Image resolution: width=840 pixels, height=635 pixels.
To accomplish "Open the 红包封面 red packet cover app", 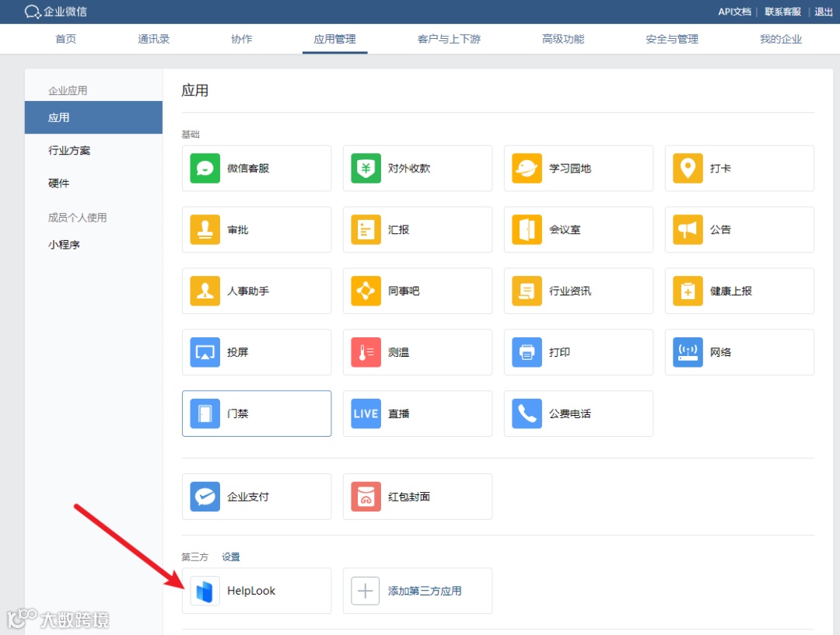I will 418,496.
